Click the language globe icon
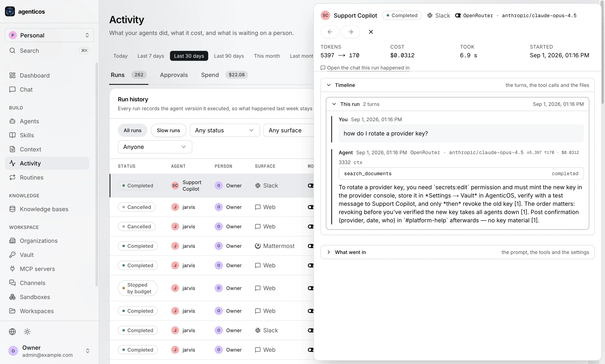Image resolution: width=605 pixels, height=364 pixels. point(12,332)
